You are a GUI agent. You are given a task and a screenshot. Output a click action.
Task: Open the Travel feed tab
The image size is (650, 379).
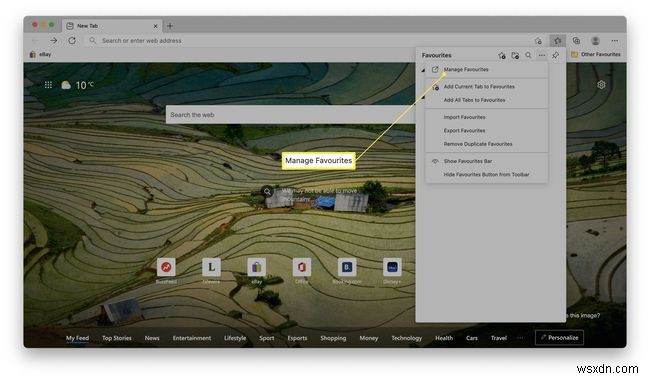pos(499,338)
